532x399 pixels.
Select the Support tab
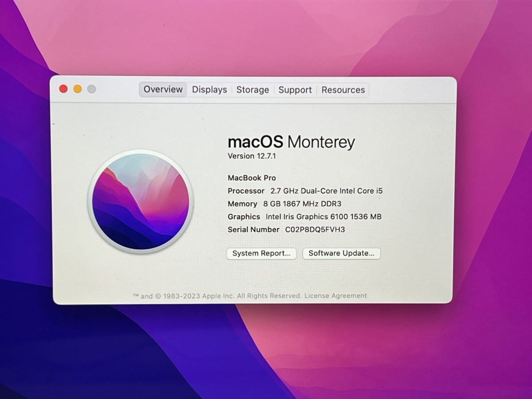[x=295, y=90]
